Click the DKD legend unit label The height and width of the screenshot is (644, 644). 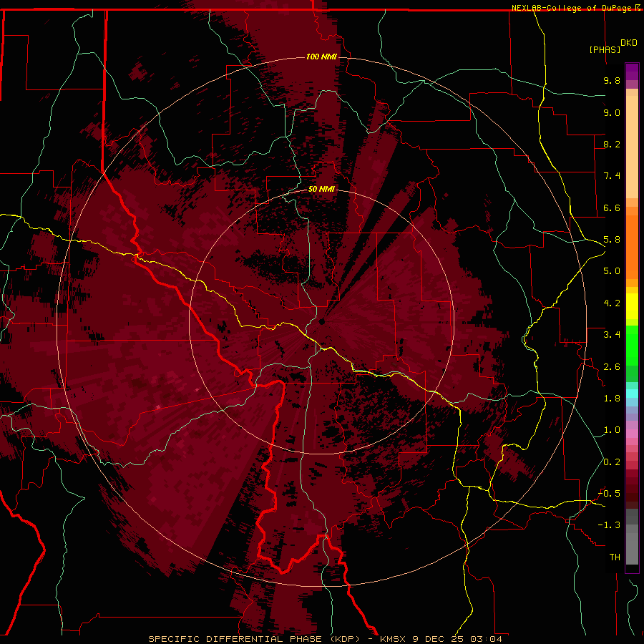[628, 43]
